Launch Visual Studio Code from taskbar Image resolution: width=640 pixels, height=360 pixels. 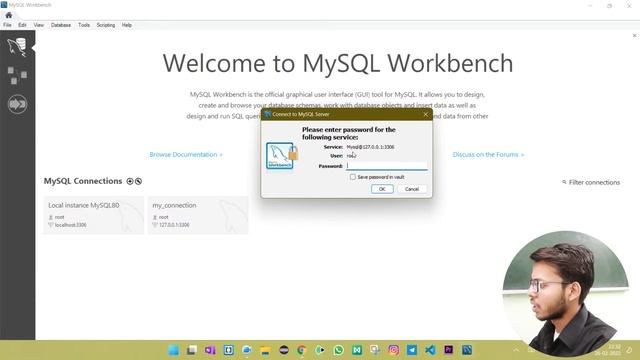click(x=430, y=350)
